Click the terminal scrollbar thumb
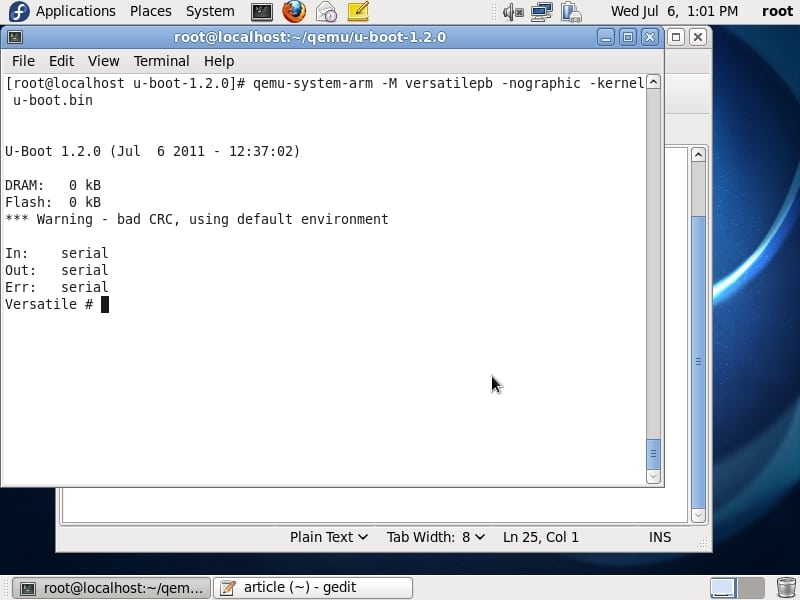 point(654,454)
